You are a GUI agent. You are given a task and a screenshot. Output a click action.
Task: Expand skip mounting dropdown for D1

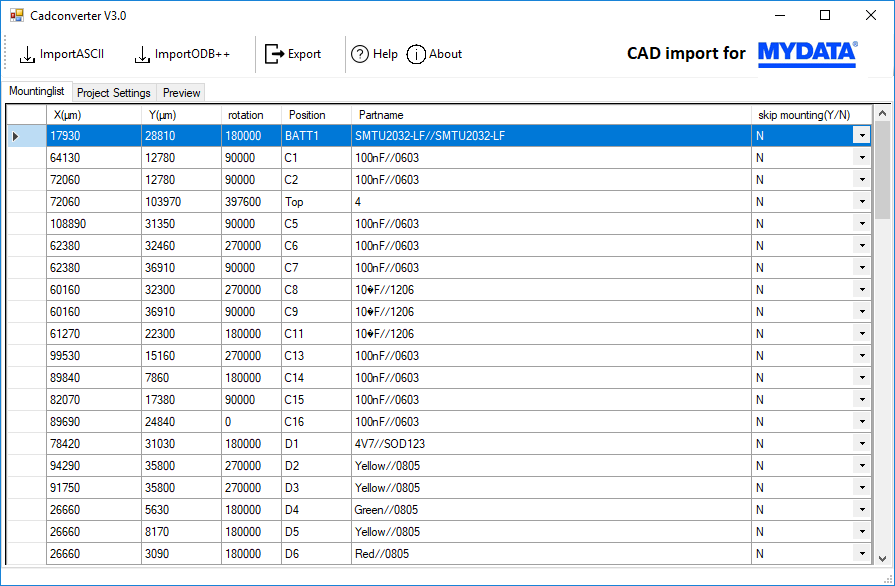[861, 444]
